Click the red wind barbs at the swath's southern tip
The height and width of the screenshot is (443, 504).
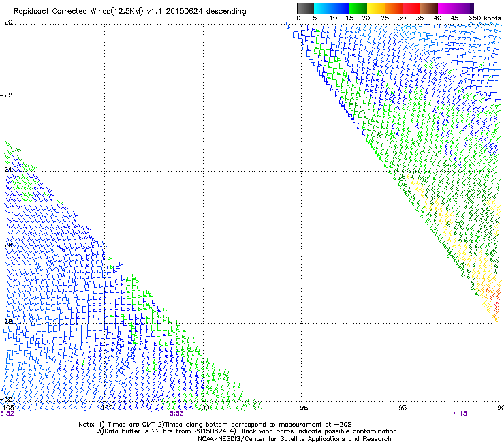(497, 304)
